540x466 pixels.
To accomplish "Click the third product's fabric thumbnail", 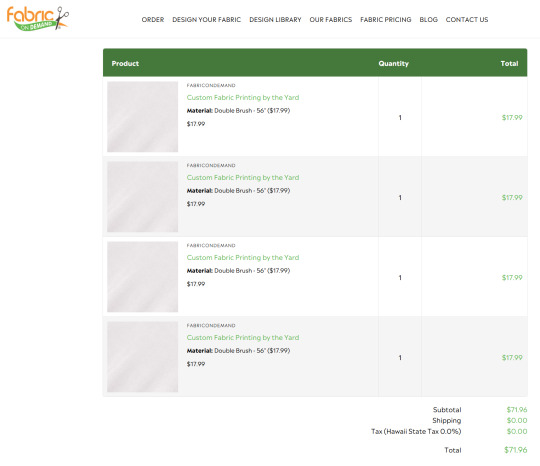I will [143, 277].
